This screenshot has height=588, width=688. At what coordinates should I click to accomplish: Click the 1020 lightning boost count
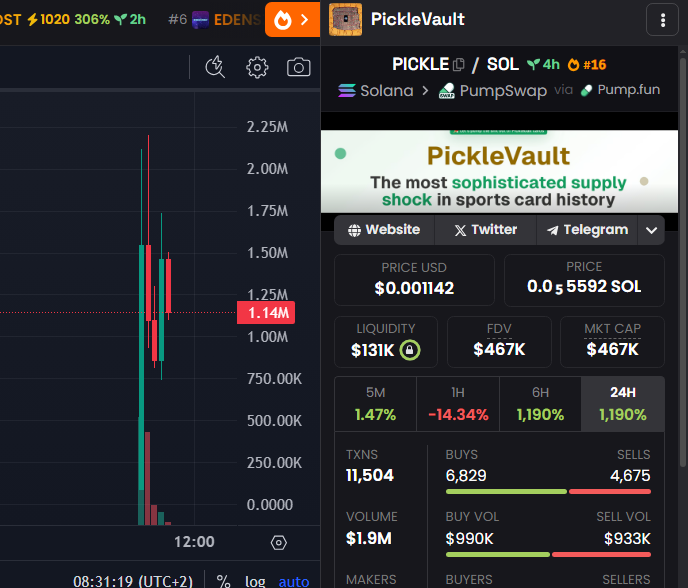(49, 19)
